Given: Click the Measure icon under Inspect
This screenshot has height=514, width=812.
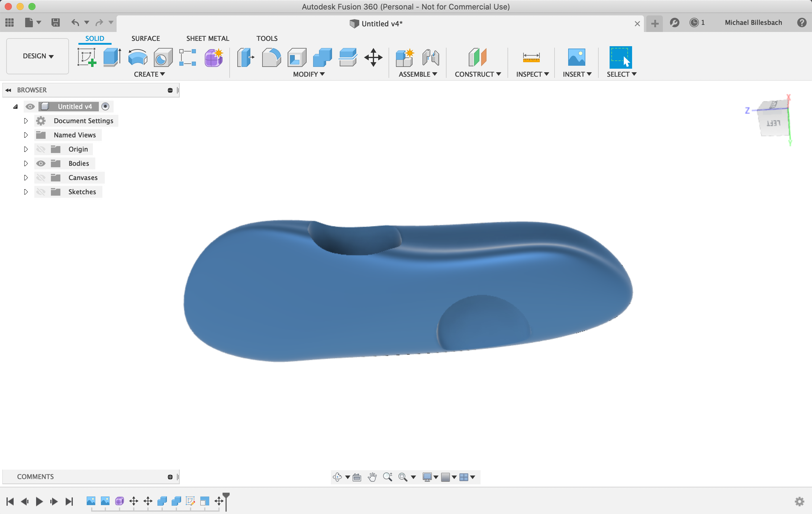Looking at the screenshot, I should click(x=531, y=57).
